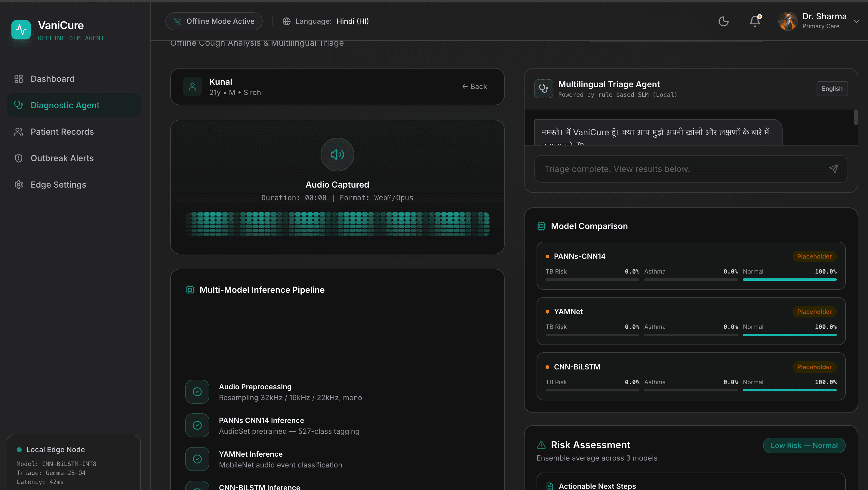Click the audio waveform visualization
868x490 pixels.
click(337, 224)
